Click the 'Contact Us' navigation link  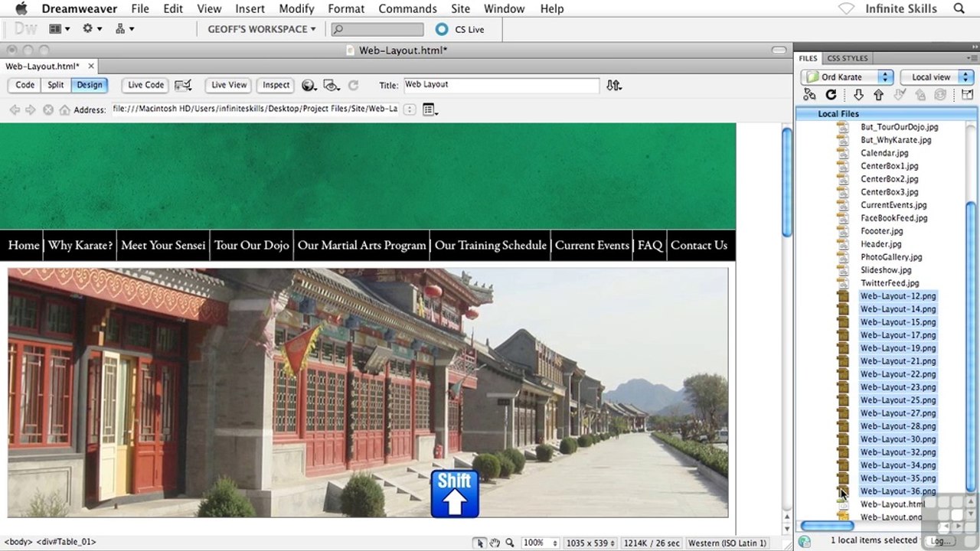point(699,246)
